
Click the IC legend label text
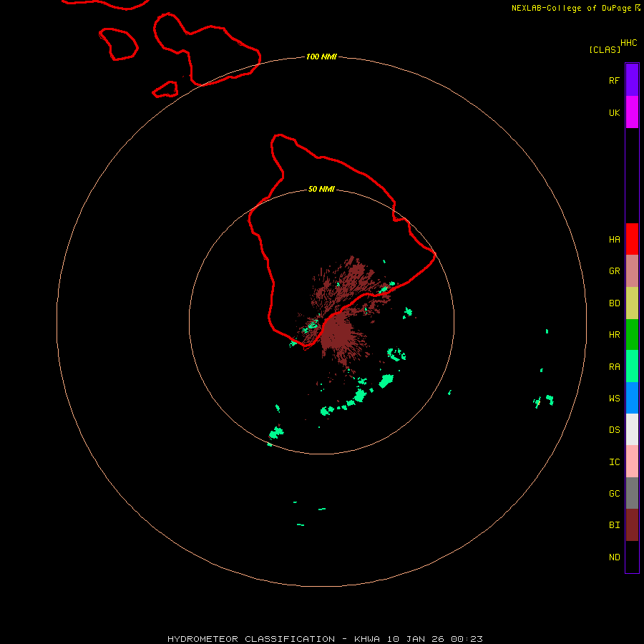click(x=614, y=462)
